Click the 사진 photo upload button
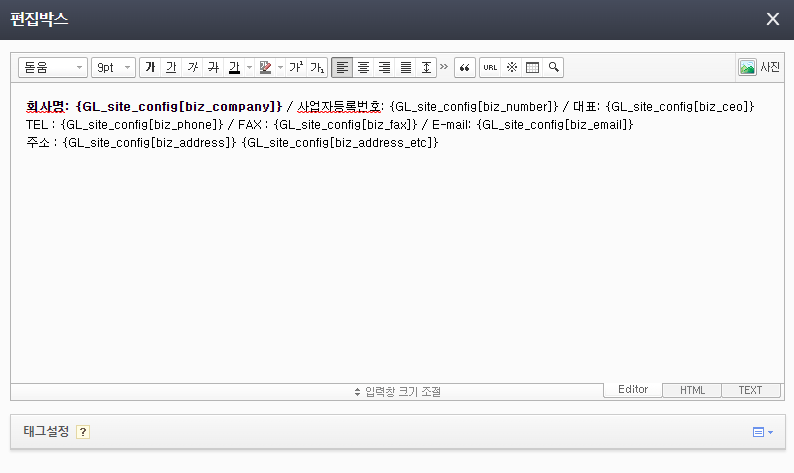 [759, 67]
